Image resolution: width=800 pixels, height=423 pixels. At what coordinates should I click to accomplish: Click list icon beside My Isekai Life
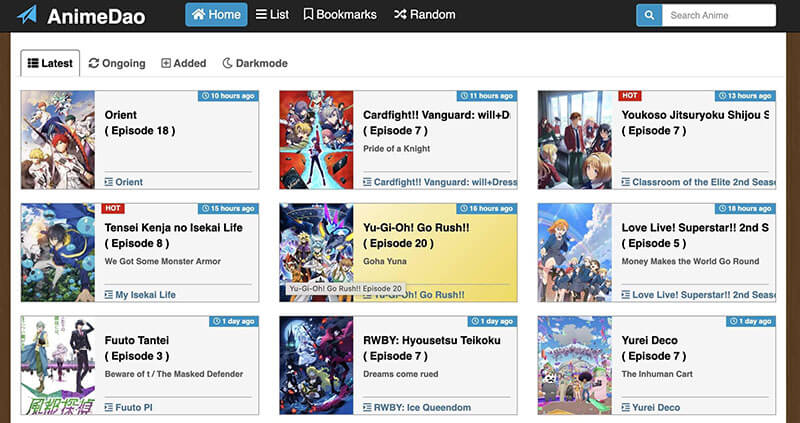109,295
